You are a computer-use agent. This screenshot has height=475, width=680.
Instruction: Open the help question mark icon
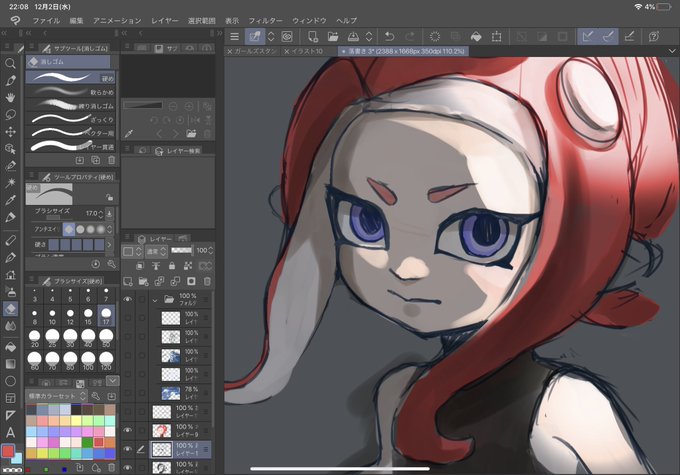pyautogui.click(x=654, y=36)
